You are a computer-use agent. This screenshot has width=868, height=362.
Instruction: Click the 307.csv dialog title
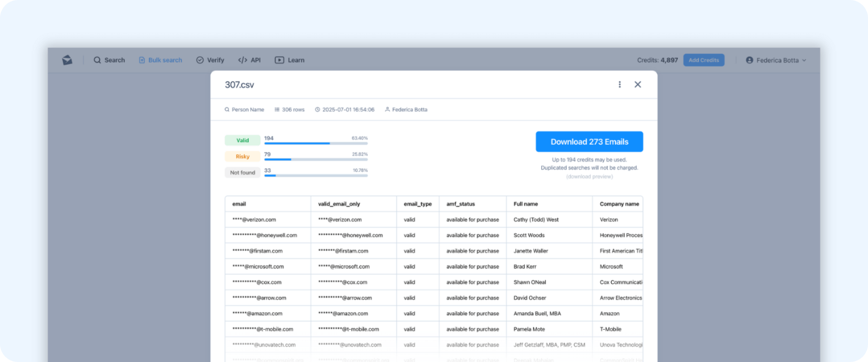point(239,85)
